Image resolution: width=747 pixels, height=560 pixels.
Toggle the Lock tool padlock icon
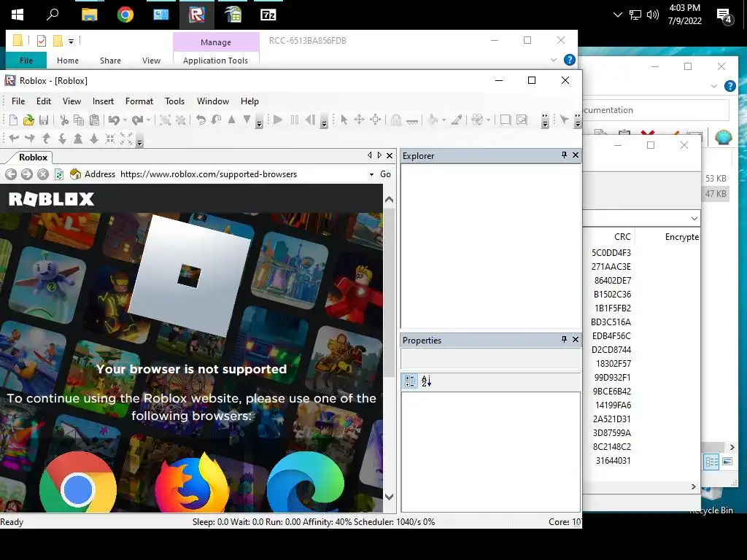point(396,120)
